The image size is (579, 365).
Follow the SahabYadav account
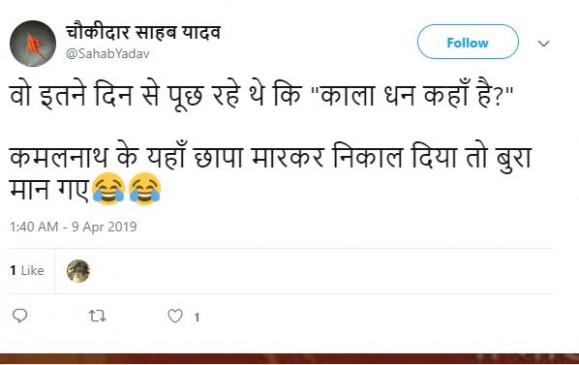pyautogui.click(x=467, y=42)
